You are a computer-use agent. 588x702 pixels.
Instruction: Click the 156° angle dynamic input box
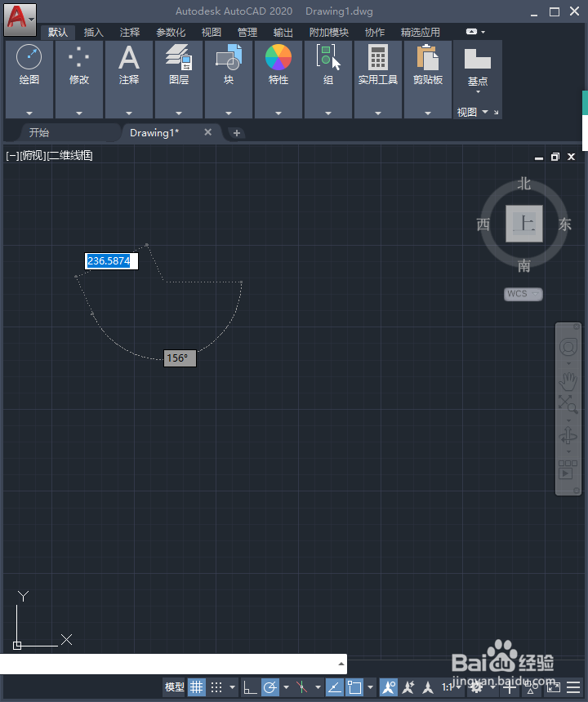[180, 358]
